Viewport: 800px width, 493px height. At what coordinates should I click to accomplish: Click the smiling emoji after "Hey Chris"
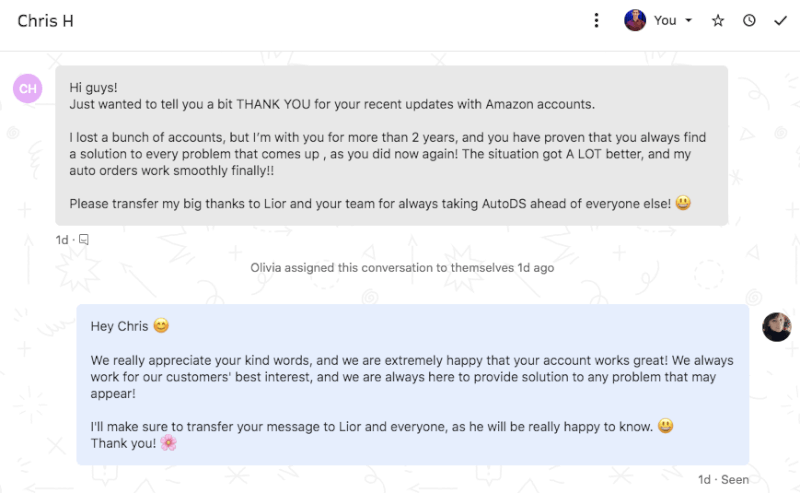[161, 326]
